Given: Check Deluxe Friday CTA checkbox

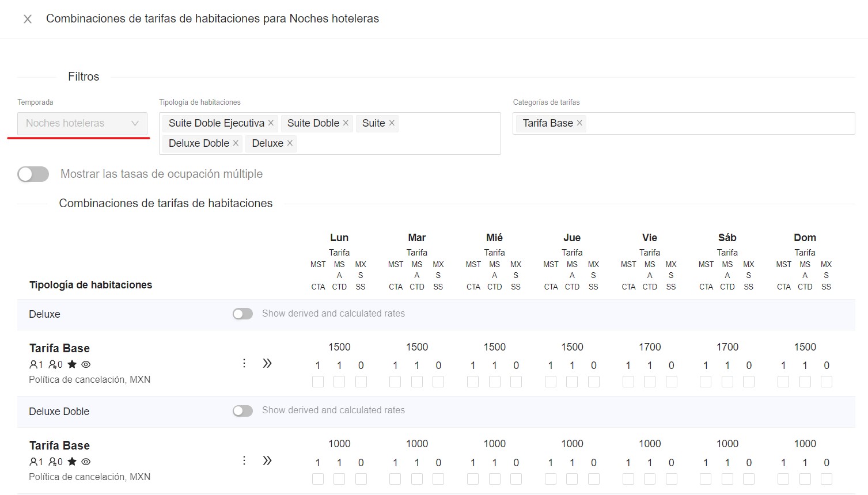Looking at the screenshot, I should tap(628, 382).
